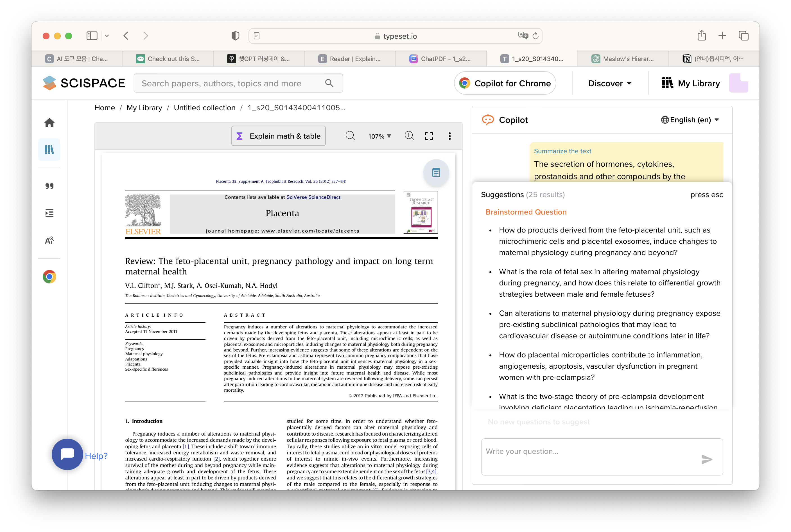Open the 107% zoom level dropdown
Screen dimensions: 791x532
tap(379, 136)
